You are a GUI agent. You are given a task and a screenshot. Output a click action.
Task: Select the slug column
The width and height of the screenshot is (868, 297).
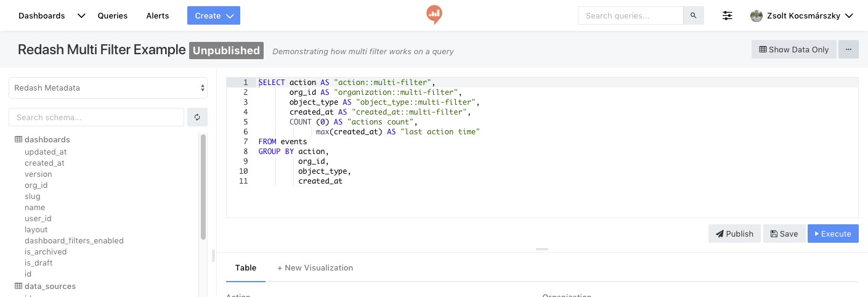[x=33, y=197]
